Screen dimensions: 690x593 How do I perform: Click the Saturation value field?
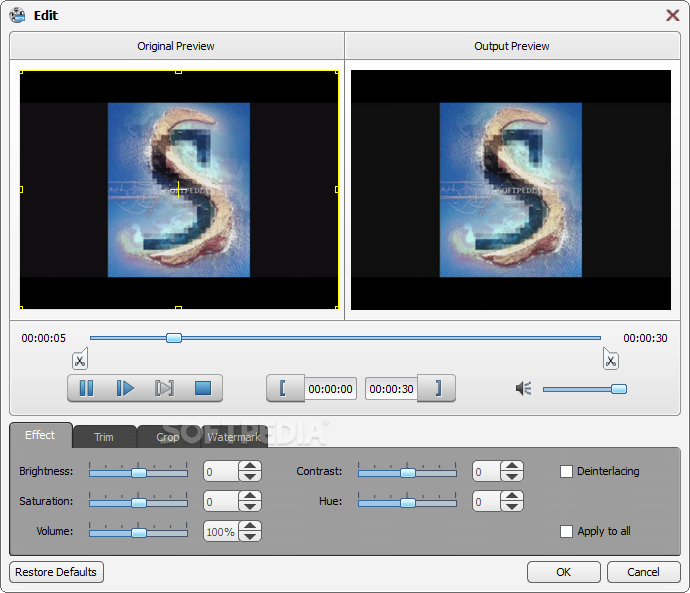(x=221, y=501)
